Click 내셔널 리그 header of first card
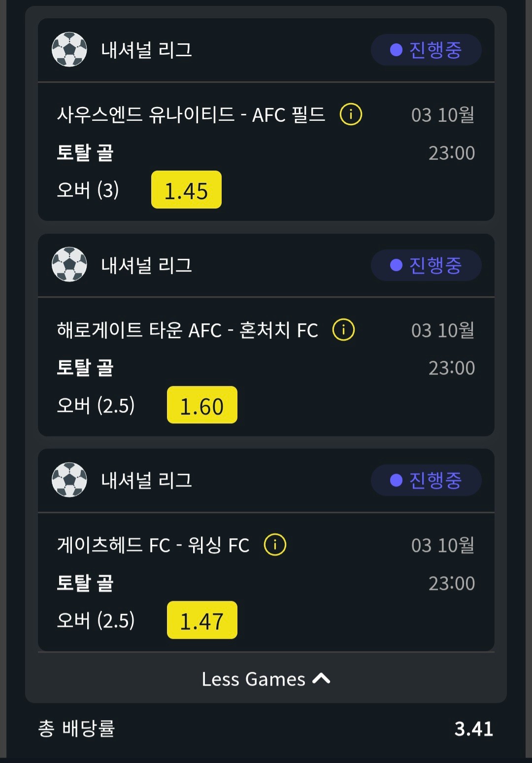 tap(146, 50)
